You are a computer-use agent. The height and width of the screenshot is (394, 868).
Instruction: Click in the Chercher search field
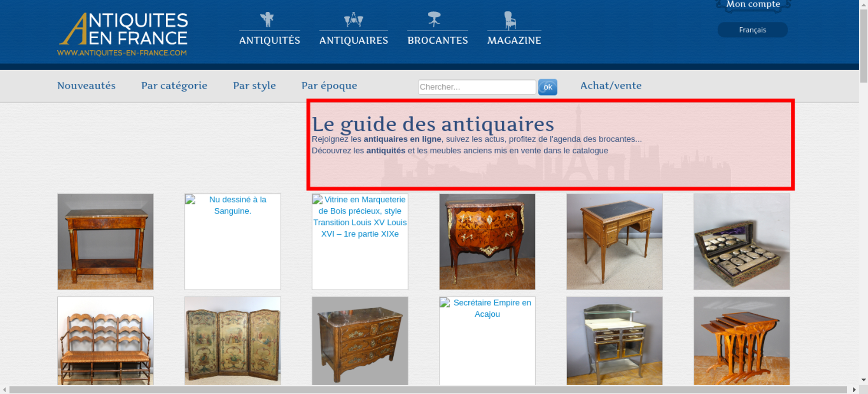point(477,87)
